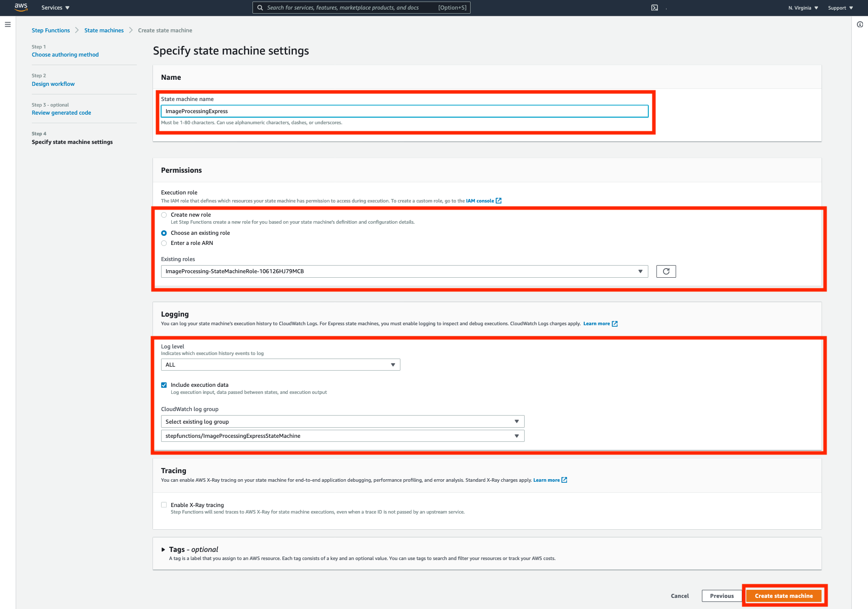Go to Step Functions breadcrumb
The height and width of the screenshot is (609, 868).
tap(50, 30)
